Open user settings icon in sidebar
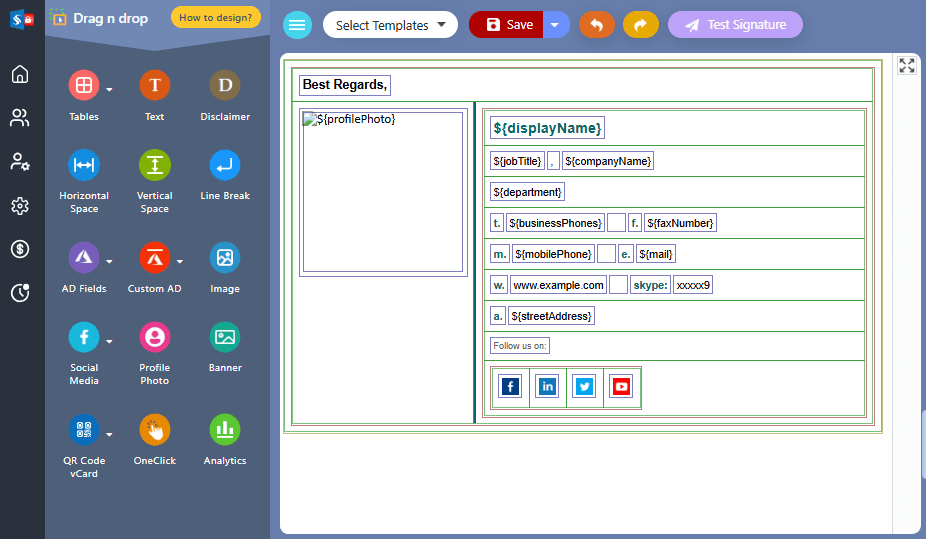The height and width of the screenshot is (539, 926). [x=20, y=162]
